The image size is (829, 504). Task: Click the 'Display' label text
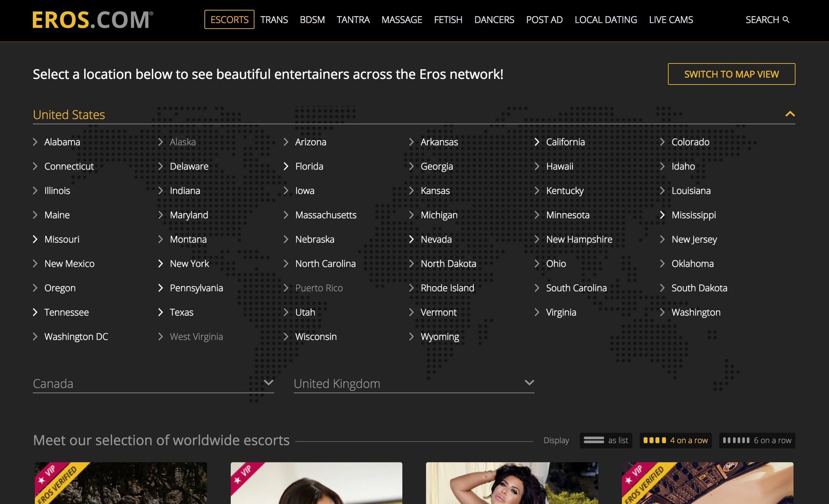click(x=556, y=441)
